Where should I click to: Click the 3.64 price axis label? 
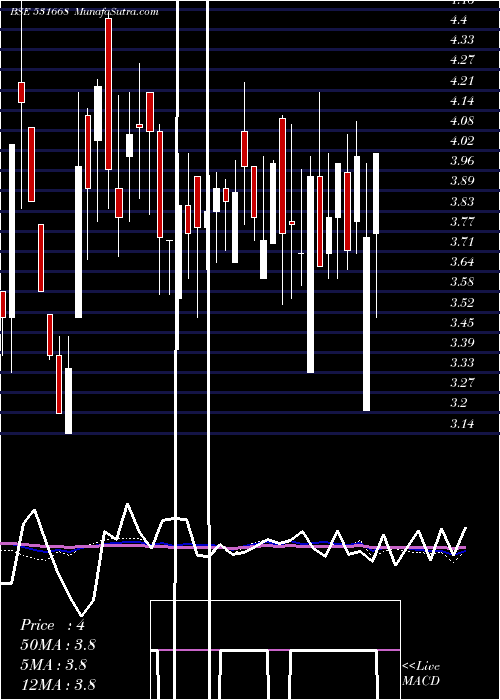[462, 262]
